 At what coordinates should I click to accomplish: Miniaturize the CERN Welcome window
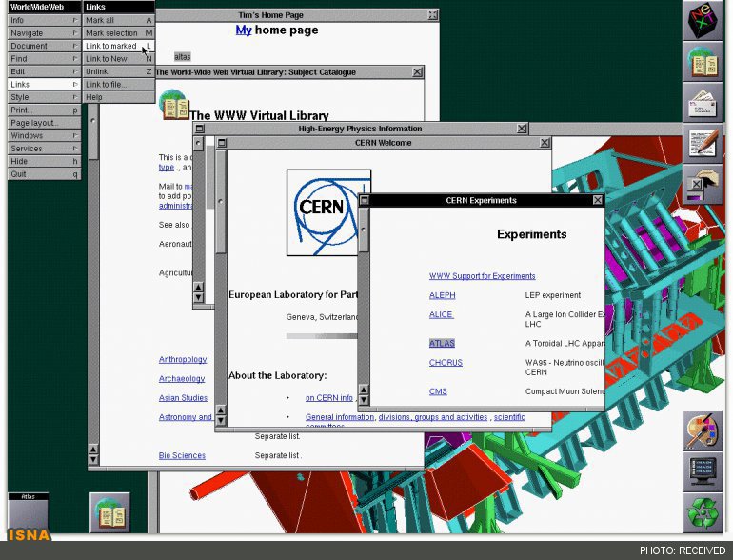222,143
